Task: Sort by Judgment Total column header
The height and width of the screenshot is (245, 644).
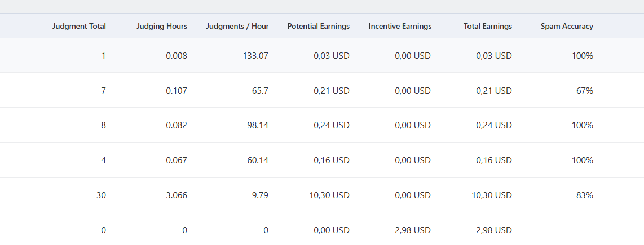Action: coord(79,27)
